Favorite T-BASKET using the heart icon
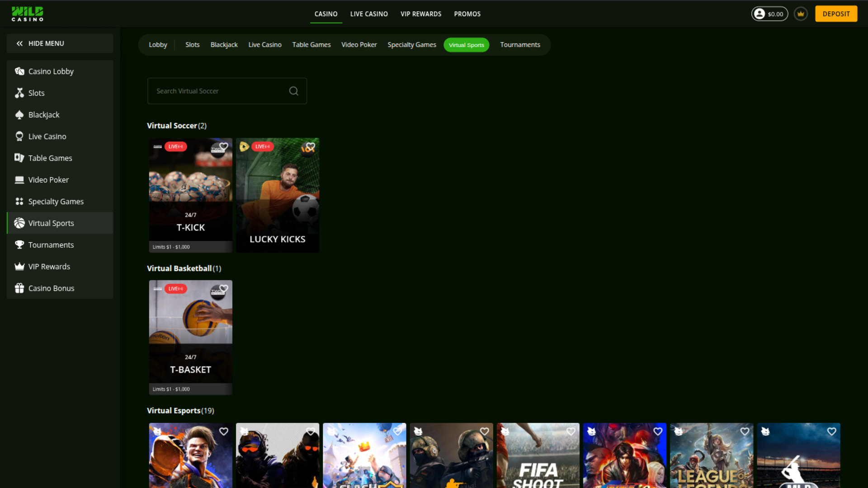This screenshot has height=488, width=868. pos(223,288)
